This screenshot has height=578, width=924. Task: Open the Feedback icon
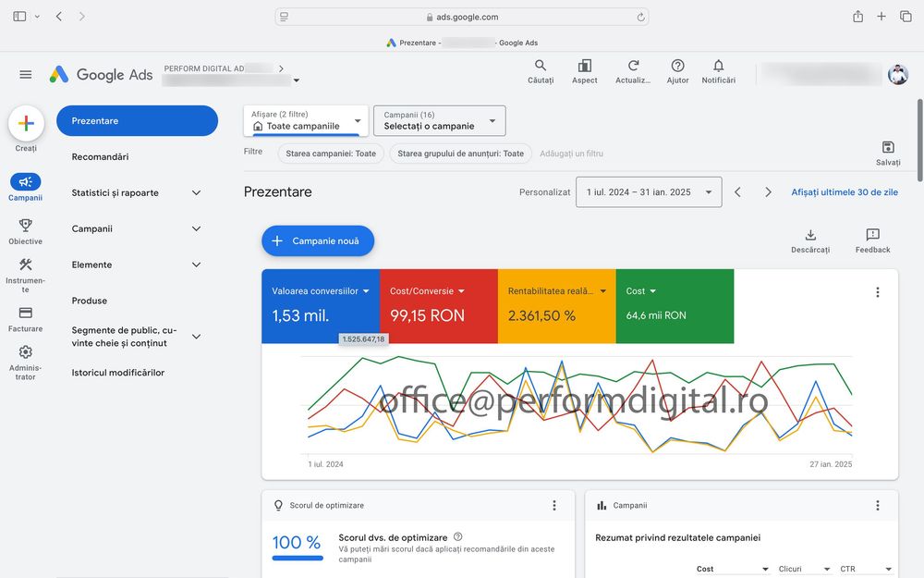point(873,241)
